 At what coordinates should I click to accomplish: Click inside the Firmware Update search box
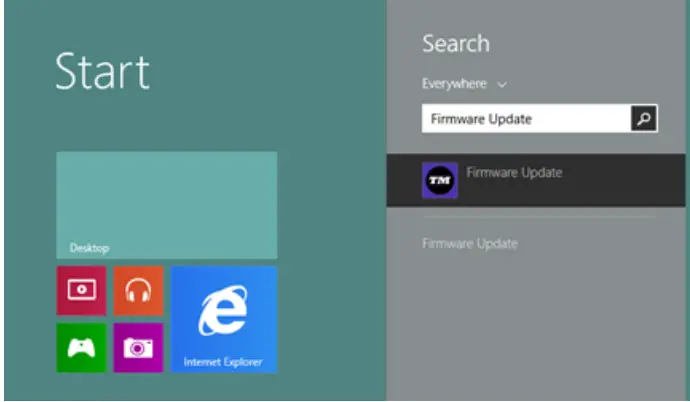525,119
